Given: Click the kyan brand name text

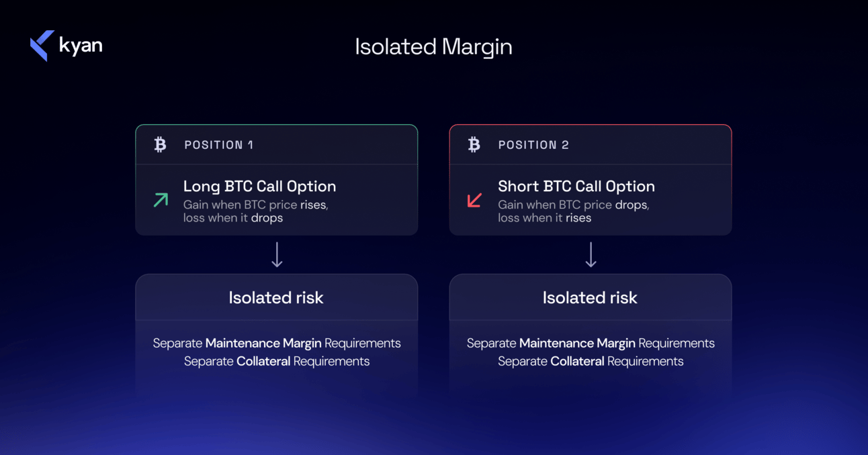Looking at the screenshot, I should (x=81, y=46).
